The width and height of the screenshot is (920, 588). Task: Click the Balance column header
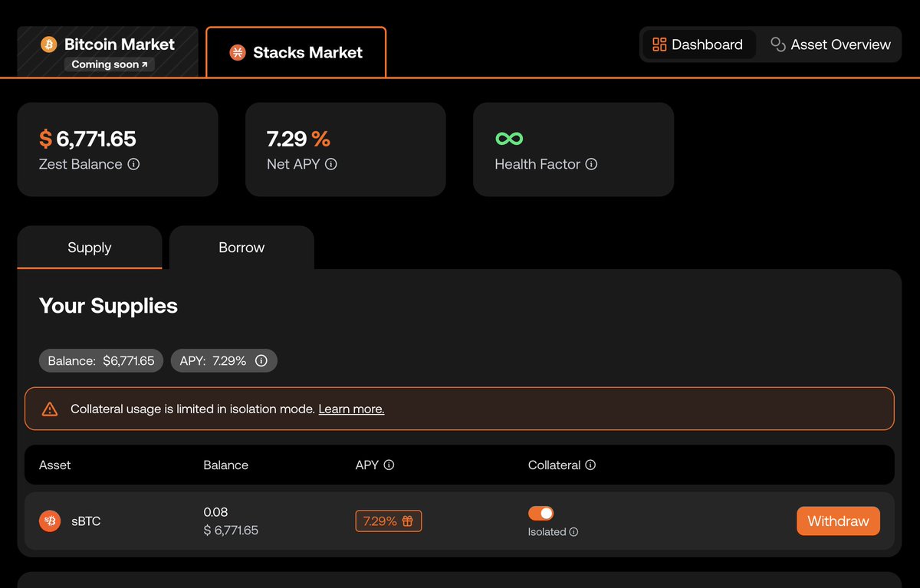[225, 465]
